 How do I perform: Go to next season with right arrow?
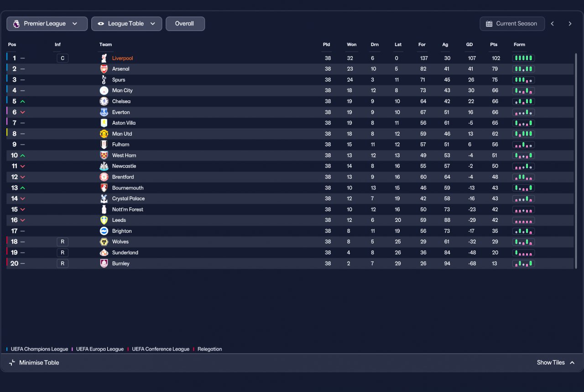(x=570, y=24)
